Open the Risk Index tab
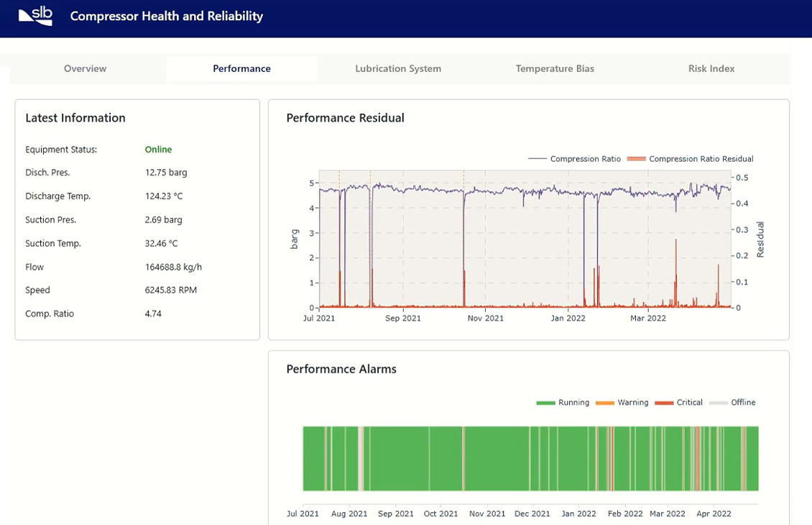The image size is (812, 525). pyautogui.click(x=711, y=68)
